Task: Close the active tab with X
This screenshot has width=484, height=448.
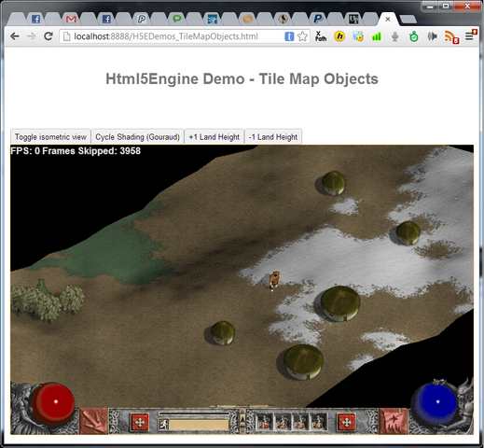Action: pyautogui.click(x=388, y=20)
